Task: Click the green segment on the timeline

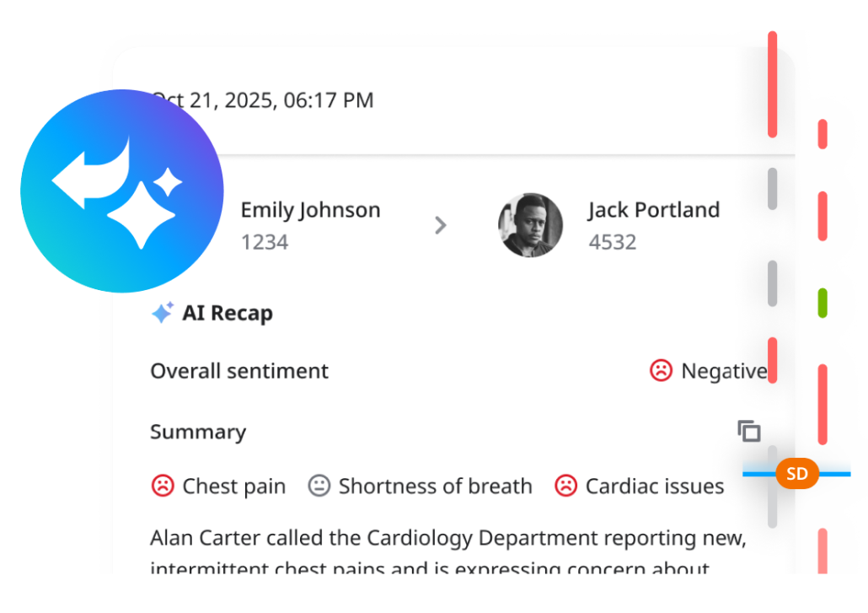Action: coord(822,304)
